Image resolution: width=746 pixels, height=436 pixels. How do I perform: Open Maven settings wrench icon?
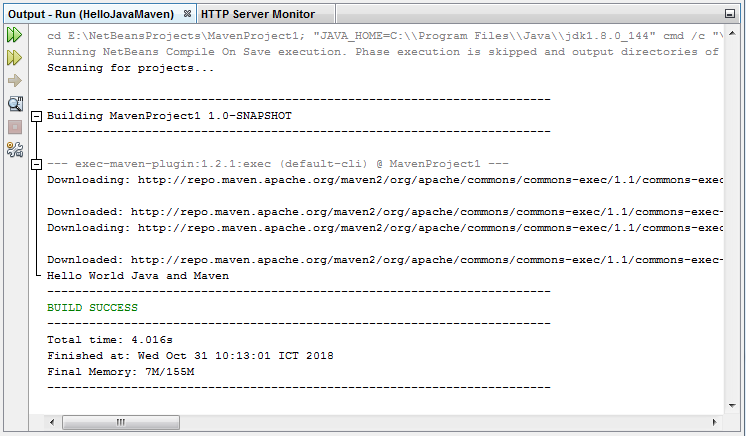15,149
